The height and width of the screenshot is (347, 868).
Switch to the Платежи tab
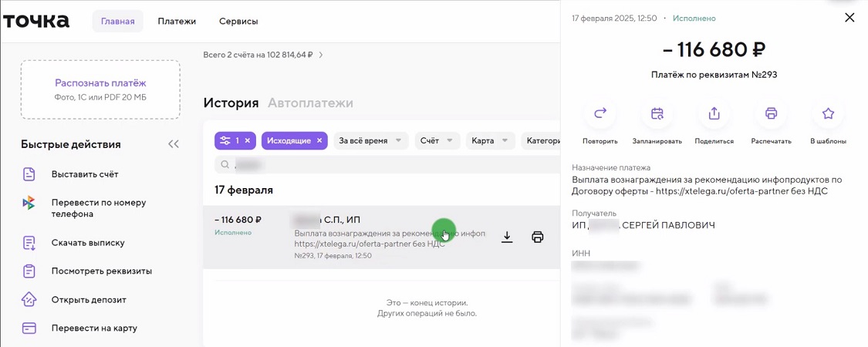click(x=177, y=22)
